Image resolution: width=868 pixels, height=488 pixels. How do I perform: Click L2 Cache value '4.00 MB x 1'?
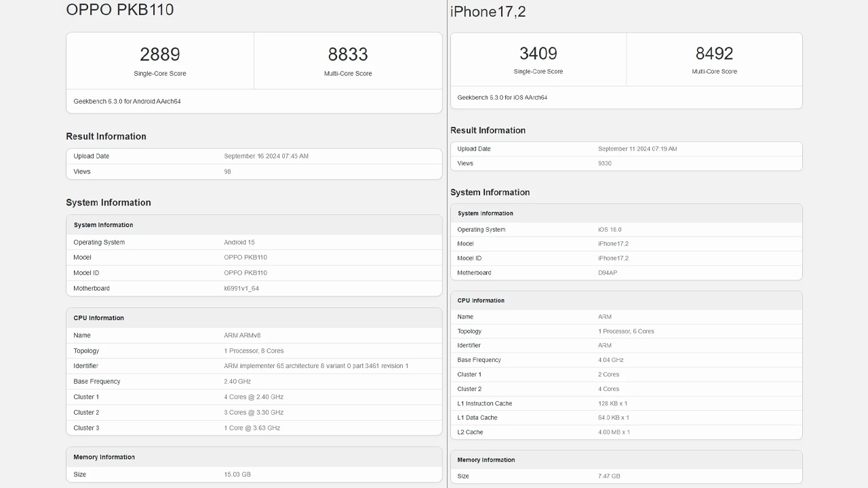pos(614,432)
